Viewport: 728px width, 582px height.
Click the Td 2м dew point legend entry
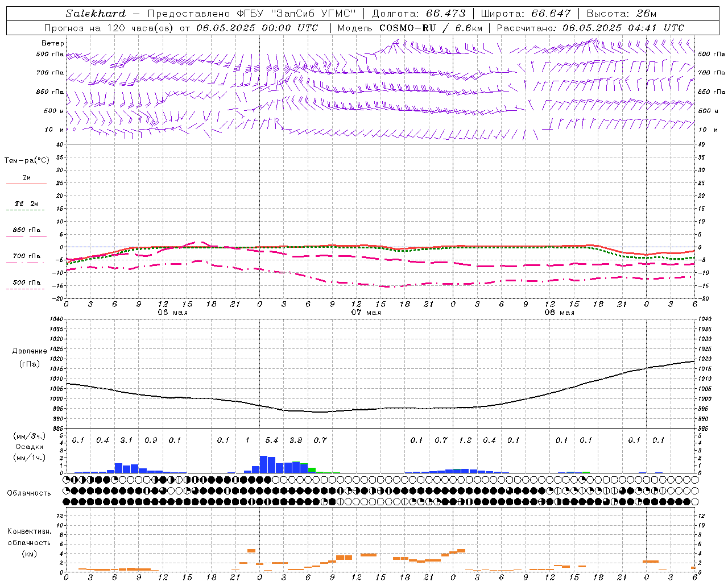27,203
